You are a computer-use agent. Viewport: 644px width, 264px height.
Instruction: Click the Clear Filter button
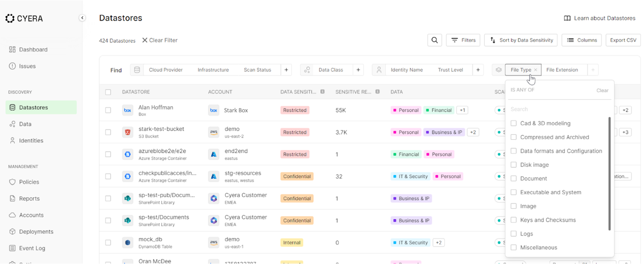point(160,40)
